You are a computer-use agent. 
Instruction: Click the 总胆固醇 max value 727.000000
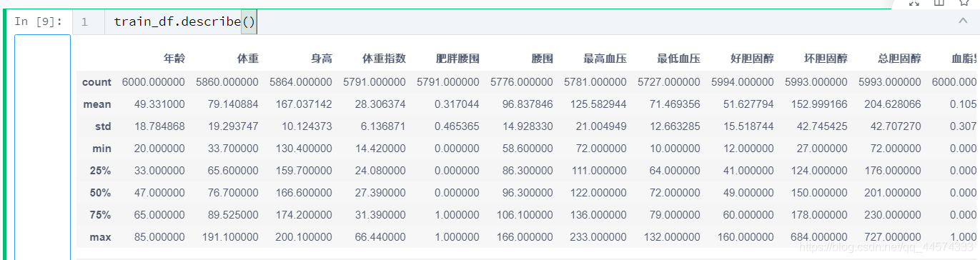(893, 237)
